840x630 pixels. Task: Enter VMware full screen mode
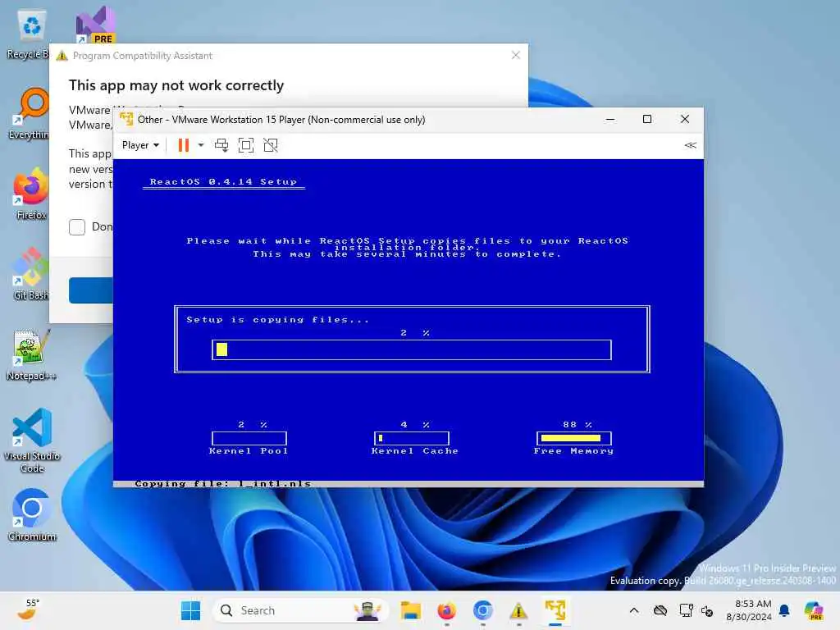pyautogui.click(x=246, y=145)
